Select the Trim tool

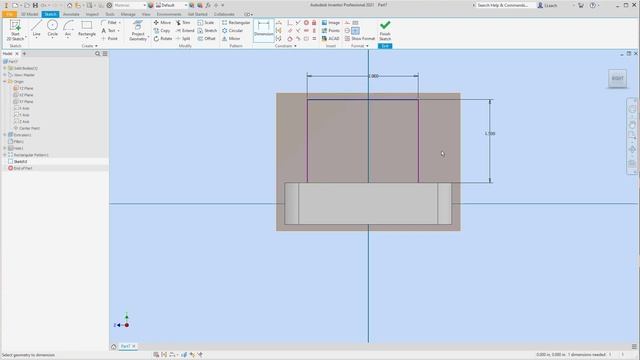[x=183, y=22]
